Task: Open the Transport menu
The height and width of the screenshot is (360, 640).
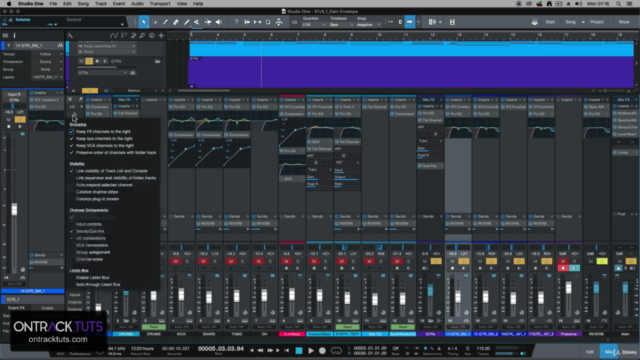Action: [x=160, y=4]
